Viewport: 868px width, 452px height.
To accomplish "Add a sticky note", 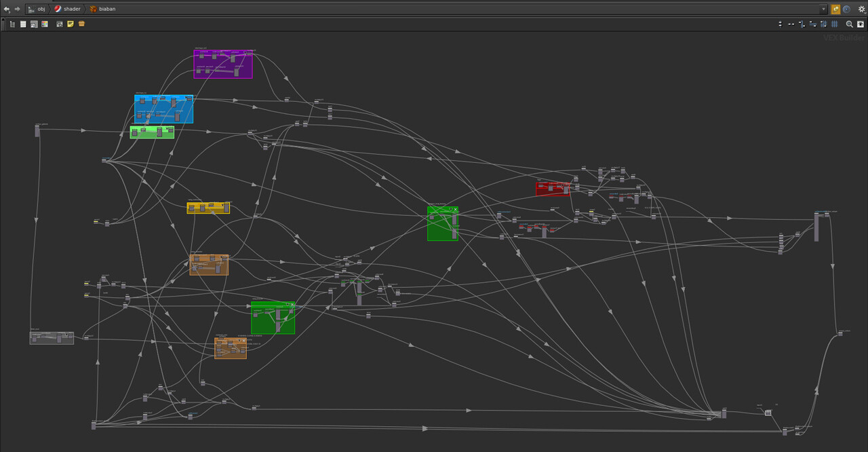I will coord(71,24).
